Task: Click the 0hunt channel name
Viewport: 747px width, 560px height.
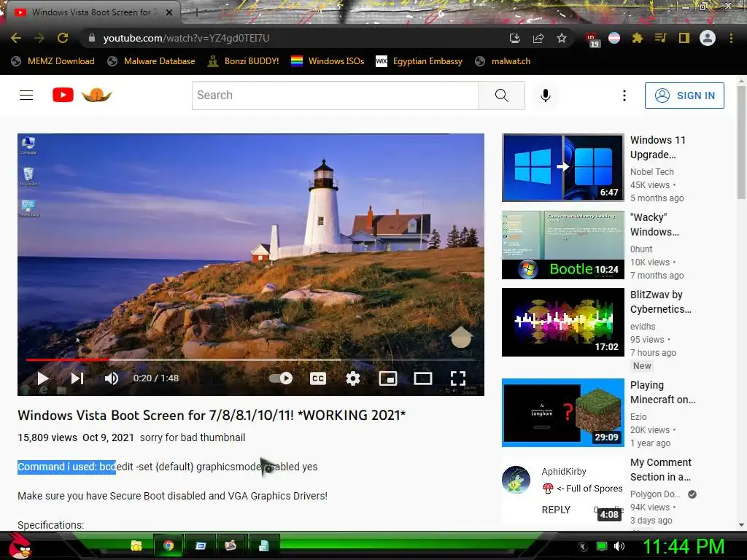Action: click(x=641, y=249)
